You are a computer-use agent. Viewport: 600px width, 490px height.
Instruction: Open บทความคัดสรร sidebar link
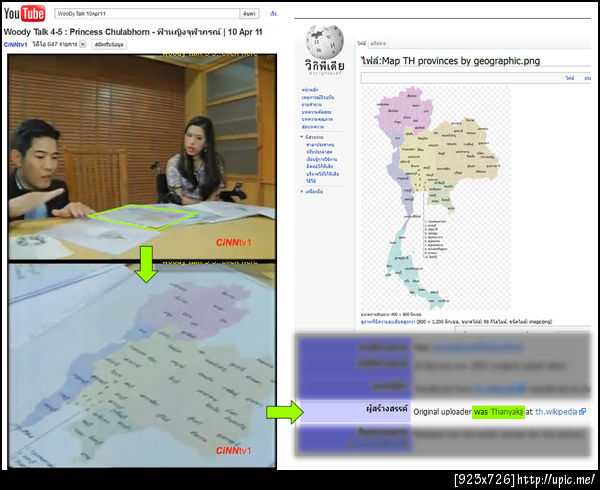point(316,112)
